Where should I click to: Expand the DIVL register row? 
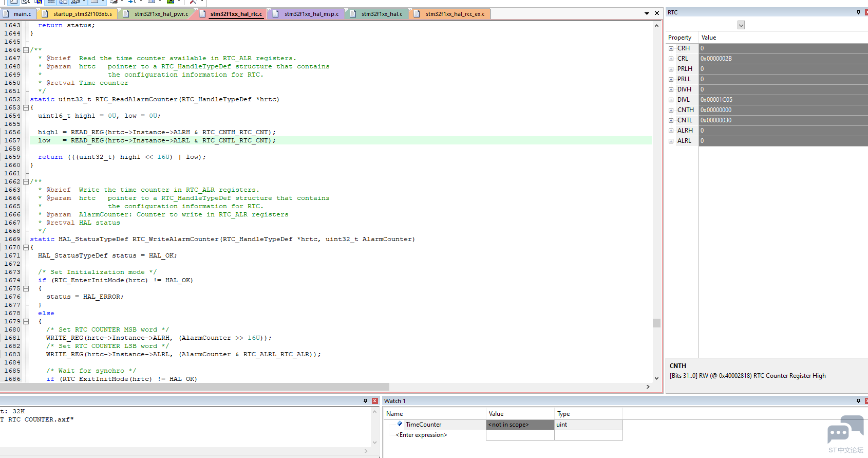click(671, 100)
